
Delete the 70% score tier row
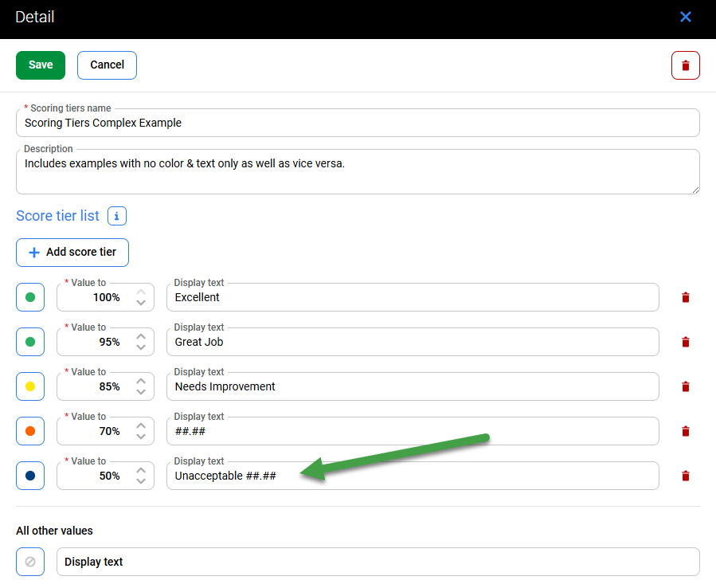pos(685,431)
